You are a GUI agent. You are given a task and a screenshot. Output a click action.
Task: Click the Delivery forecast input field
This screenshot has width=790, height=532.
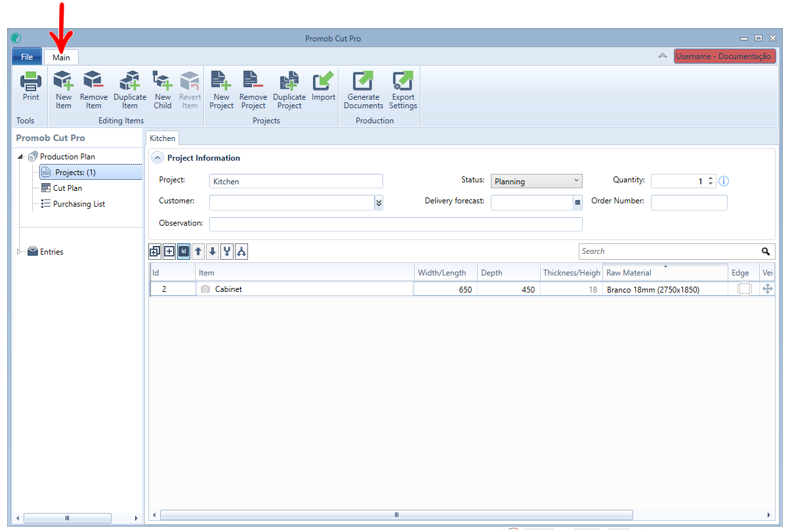(532, 203)
